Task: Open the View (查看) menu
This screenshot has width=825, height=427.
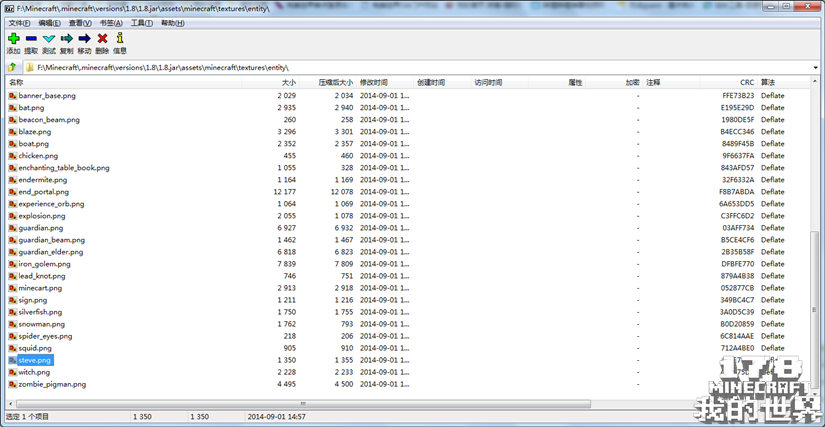Action: coord(80,23)
